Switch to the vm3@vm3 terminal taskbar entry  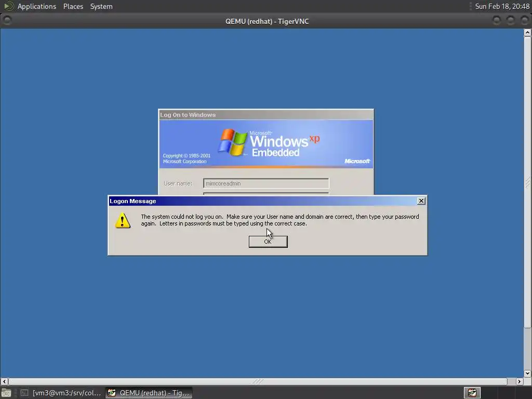pos(61,393)
